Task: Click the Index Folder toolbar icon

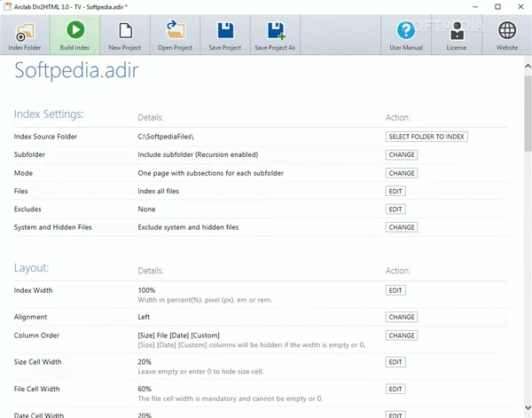Action: point(24,34)
